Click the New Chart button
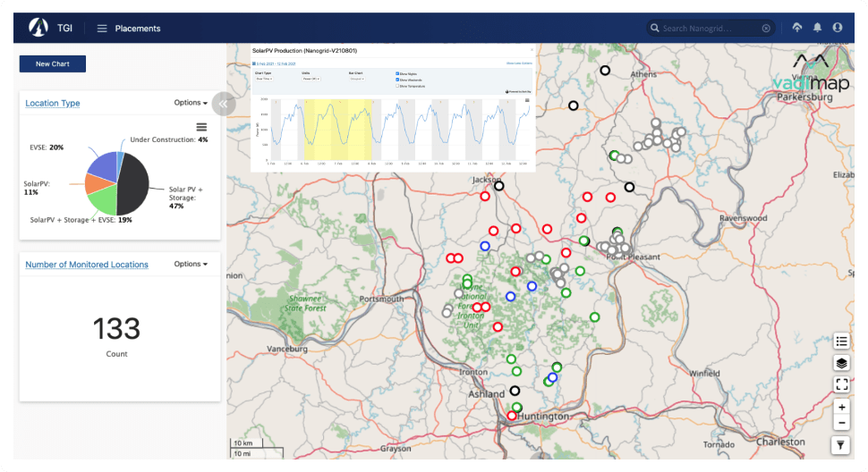Image resolution: width=868 pixels, height=472 pixels. point(53,63)
